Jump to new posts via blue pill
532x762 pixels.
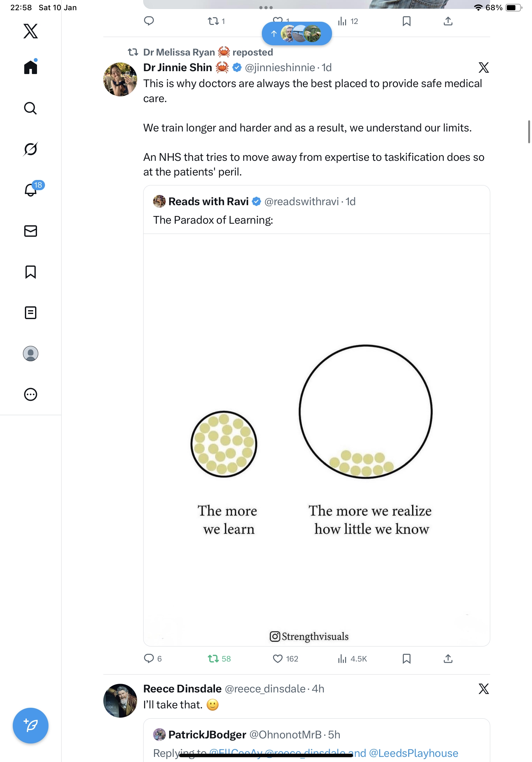pyautogui.click(x=297, y=34)
